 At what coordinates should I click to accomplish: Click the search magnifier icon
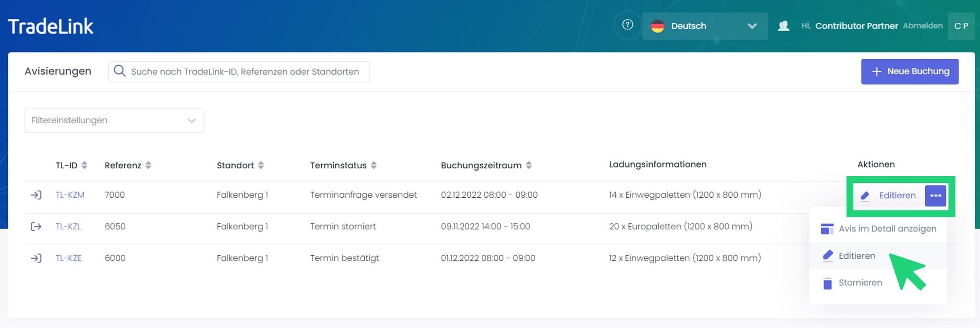tap(120, 71)
